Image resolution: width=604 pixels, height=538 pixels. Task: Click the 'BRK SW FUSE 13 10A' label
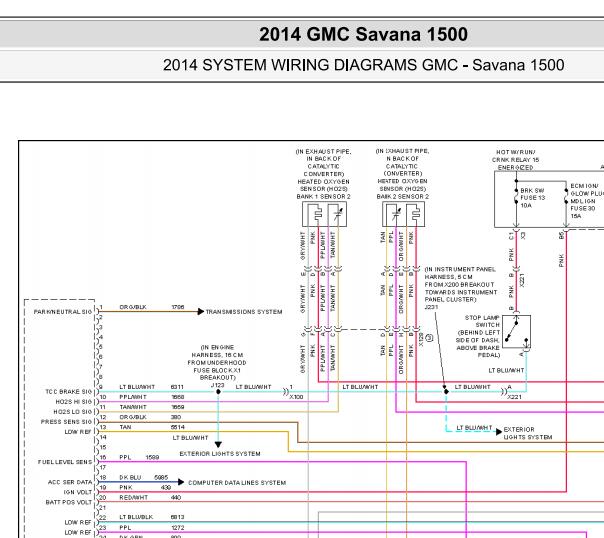[532, 198]
